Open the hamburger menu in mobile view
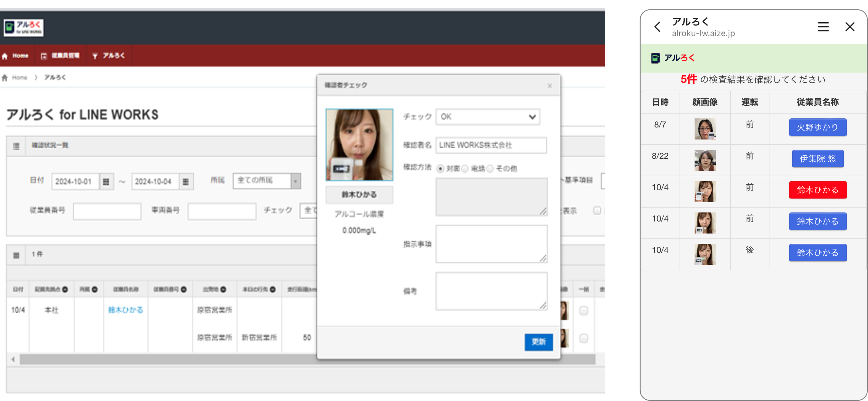The width and height of the screenshot is (868, 401). [x=823, y=27]
